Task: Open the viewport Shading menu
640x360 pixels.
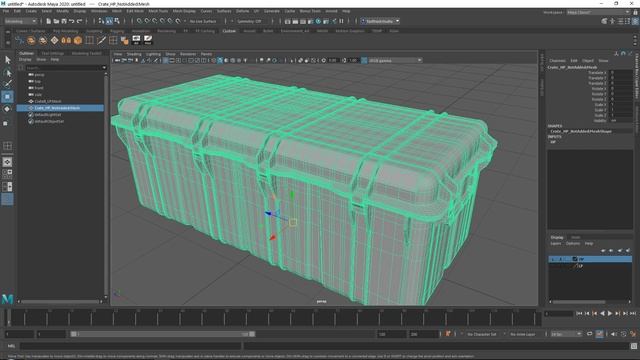Action: click(134, 54)
